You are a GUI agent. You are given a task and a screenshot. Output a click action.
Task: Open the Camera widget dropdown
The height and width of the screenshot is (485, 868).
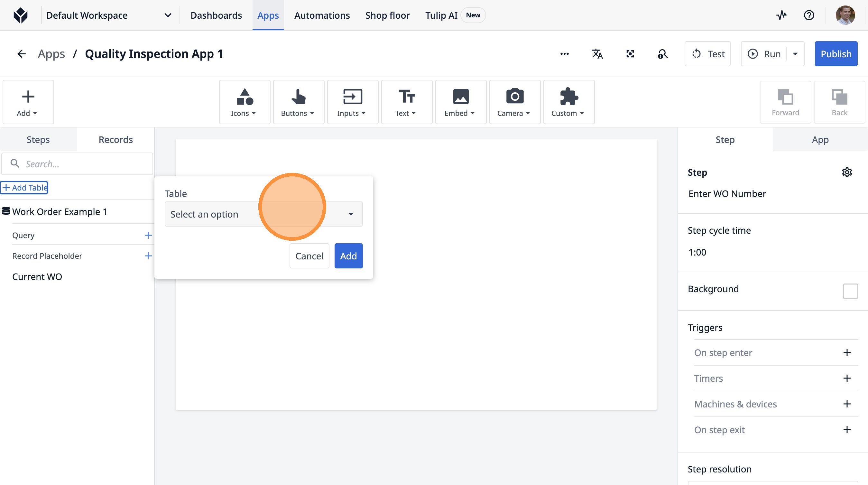coord(514,102)
